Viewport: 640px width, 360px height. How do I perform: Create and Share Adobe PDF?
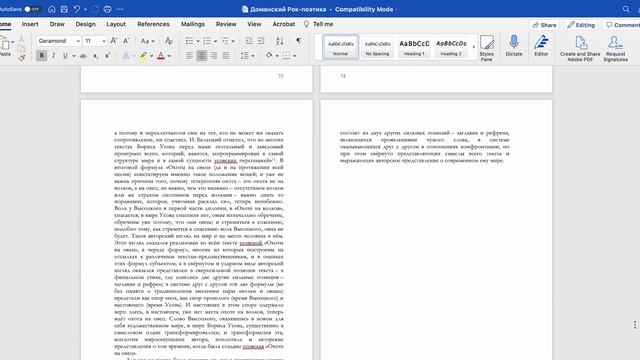[x=580, y=48]
